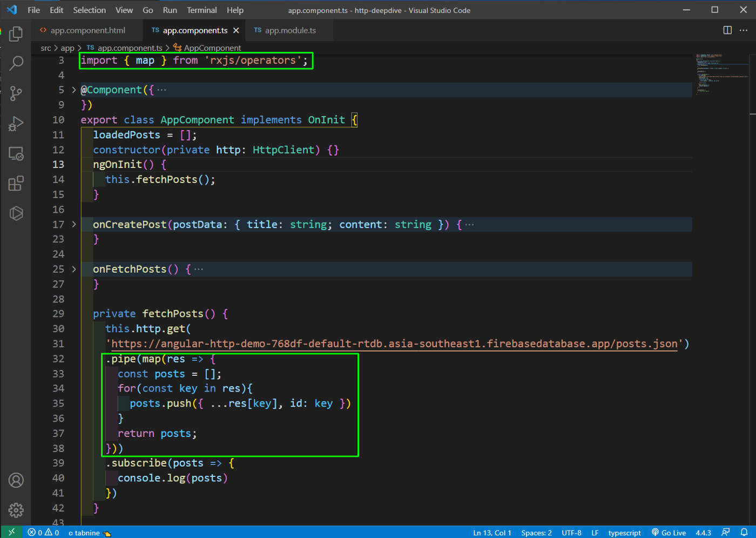
Task: Click 'HttpClient' in the constructor line
Action: pos(283,150)
